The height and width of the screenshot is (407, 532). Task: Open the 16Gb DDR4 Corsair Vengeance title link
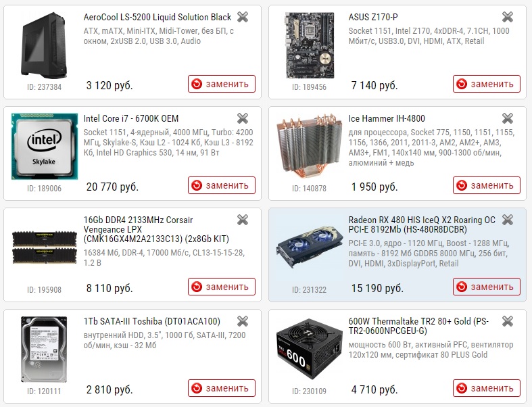pyautogui.click(x=156, y=229)
